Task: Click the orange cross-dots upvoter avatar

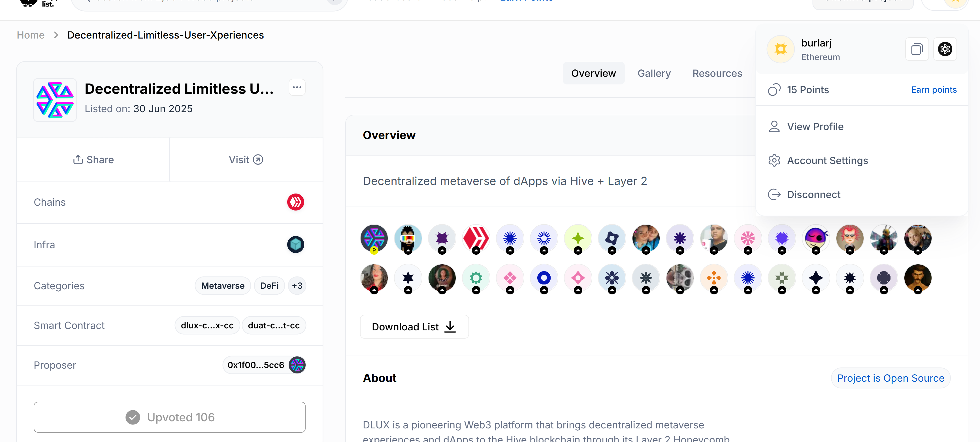Action: click(714, 278)
